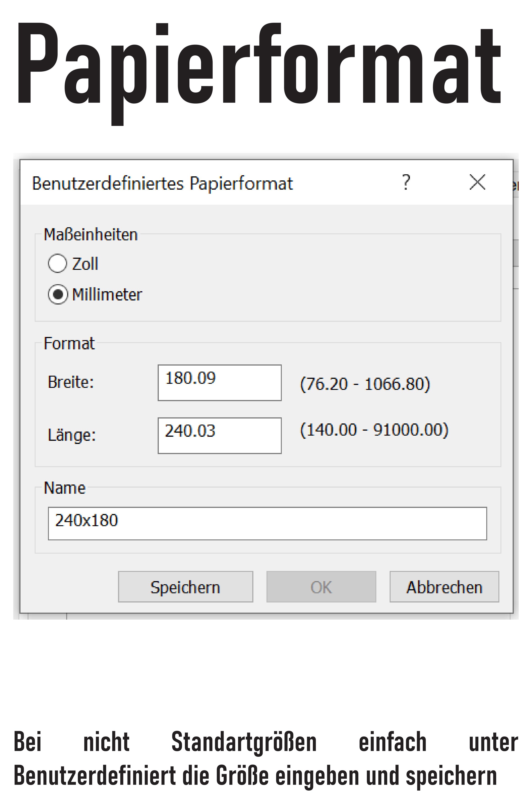Click the question mark help icon
Screen dimensions: 532x798
point(406,182)
